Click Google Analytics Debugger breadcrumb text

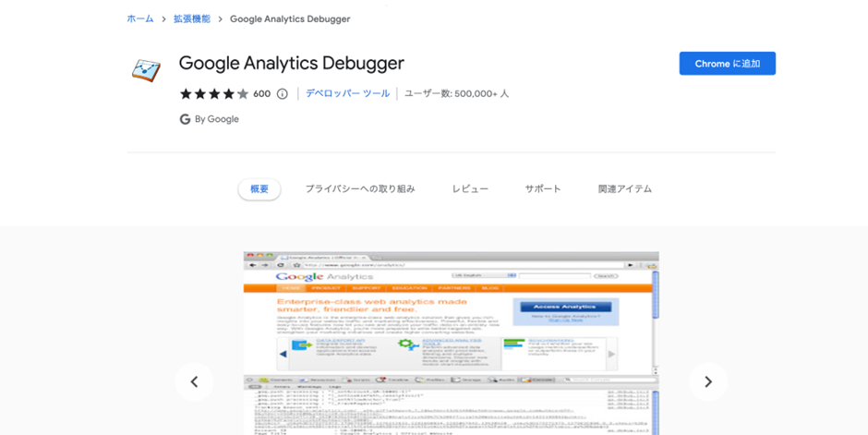290,18
